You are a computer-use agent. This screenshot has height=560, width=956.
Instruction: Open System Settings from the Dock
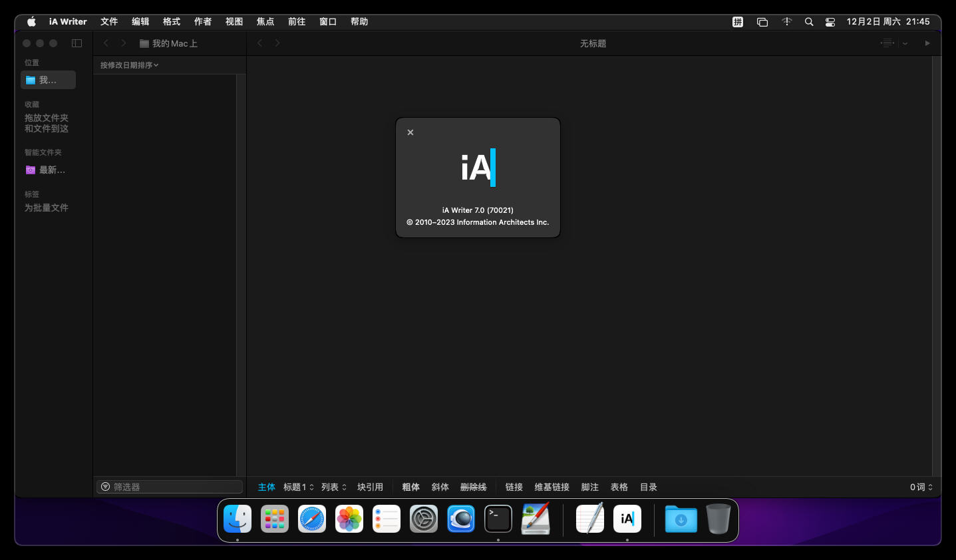coord(424,519)
